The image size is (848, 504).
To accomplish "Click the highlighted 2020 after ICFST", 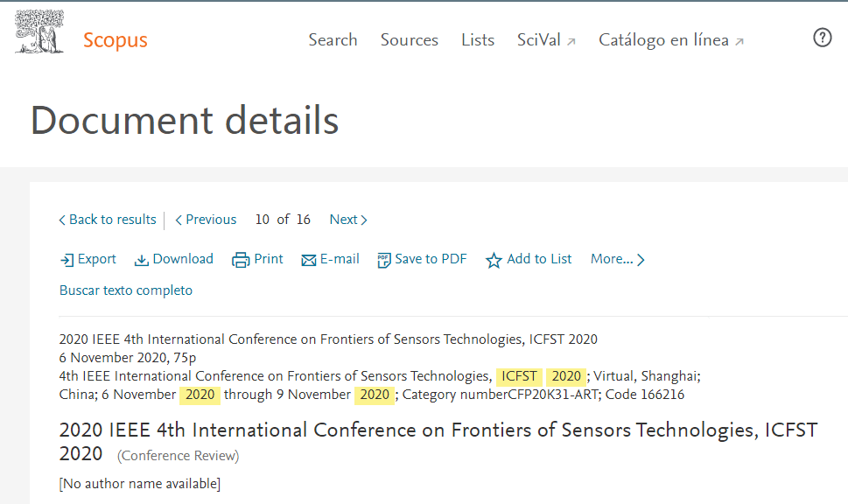I will [x=566, y=376].
